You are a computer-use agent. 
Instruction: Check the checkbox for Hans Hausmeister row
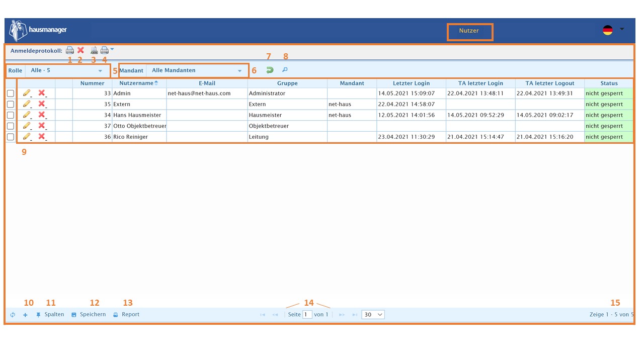[x=10, y=115]
